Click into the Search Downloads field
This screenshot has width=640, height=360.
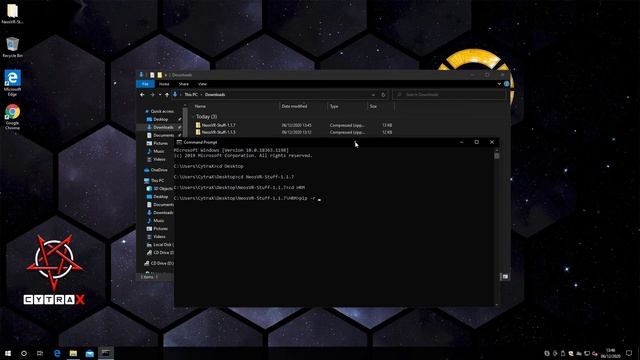coord(449,95)
